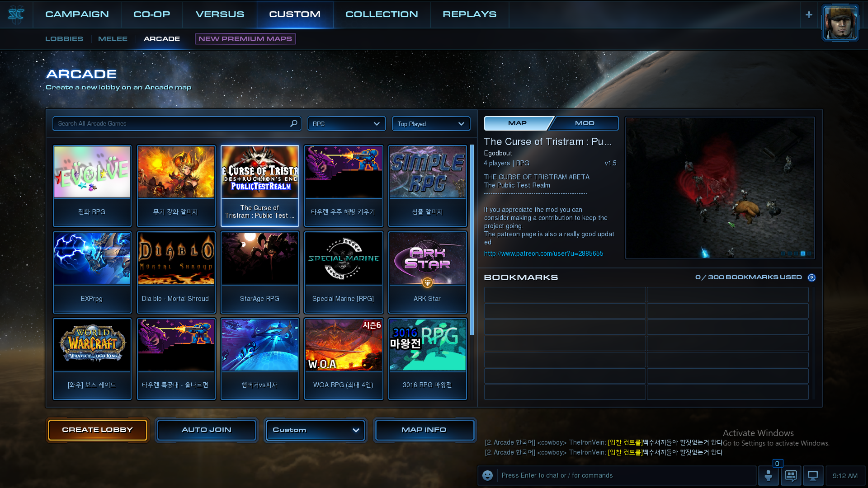Click the 'Go to Settings to activate Windows' text

click(x=776, y=443)
